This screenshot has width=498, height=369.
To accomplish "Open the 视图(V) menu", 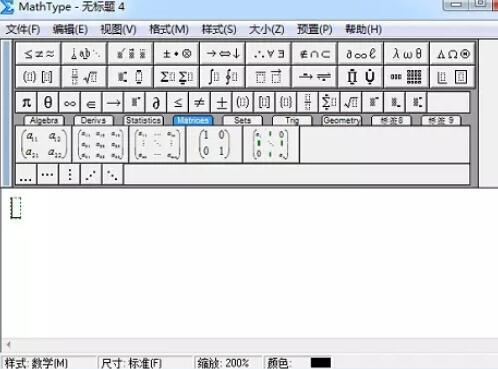I will (118, 29).
